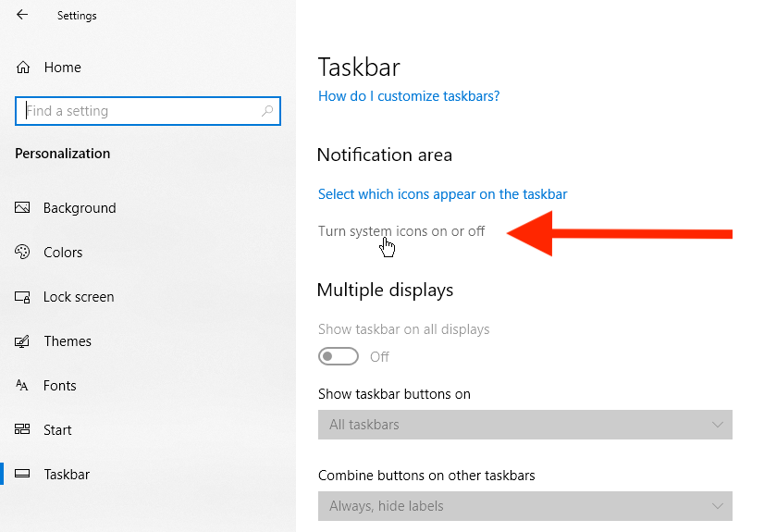Viewport: 764px width, 532px height.
Task: Click the Themes brush icon
Action: [x=22, y=341]
